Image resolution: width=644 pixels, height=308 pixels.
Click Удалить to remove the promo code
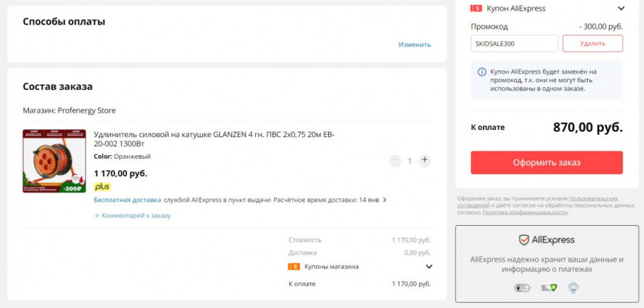[x=592, y=43]
